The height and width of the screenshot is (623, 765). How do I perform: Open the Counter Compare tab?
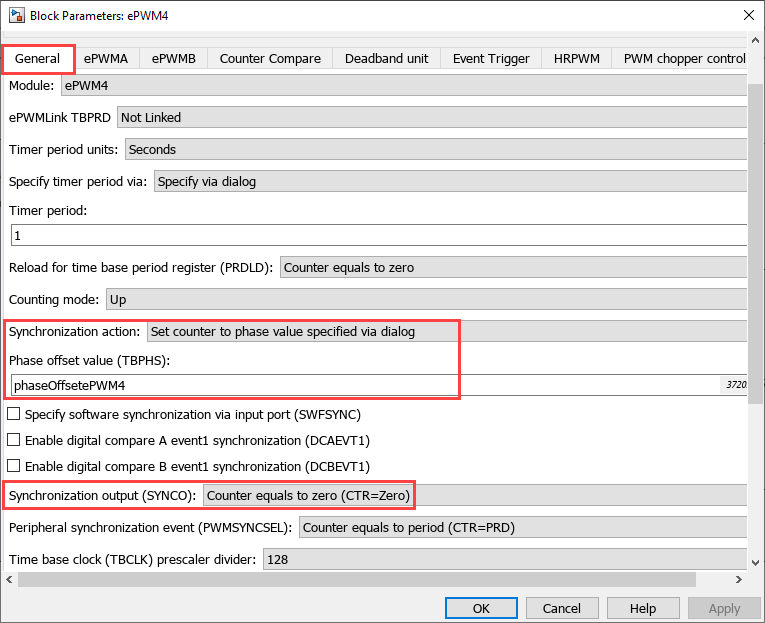[270, 59]
